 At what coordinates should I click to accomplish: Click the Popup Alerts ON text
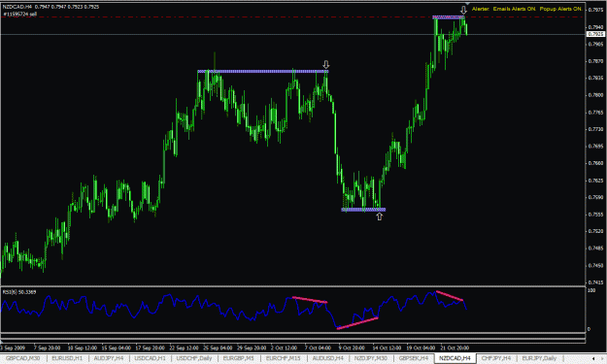point(560,9)
